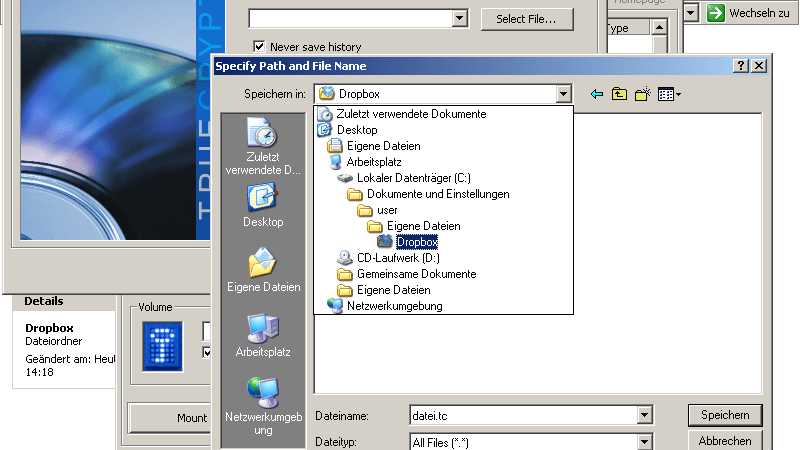
Task: Open the view menu icon in dialog toolbar
Action: click(x=669, y=94)
